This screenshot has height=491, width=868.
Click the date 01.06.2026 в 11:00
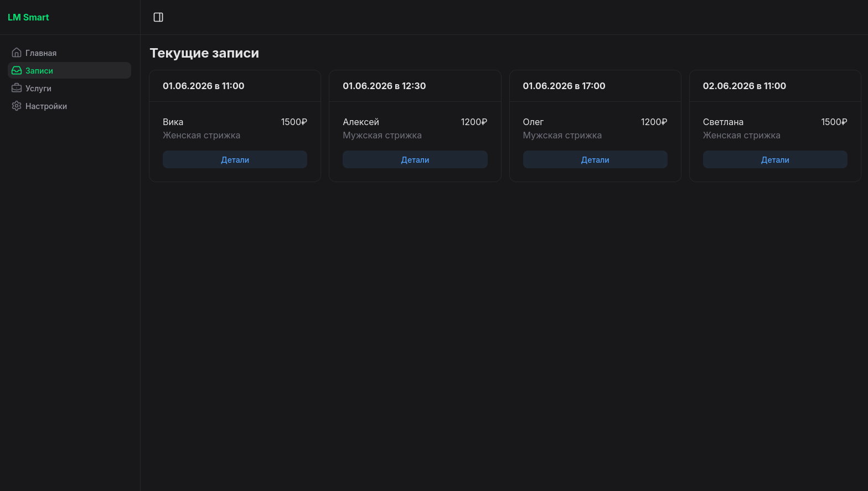[204, 86]
